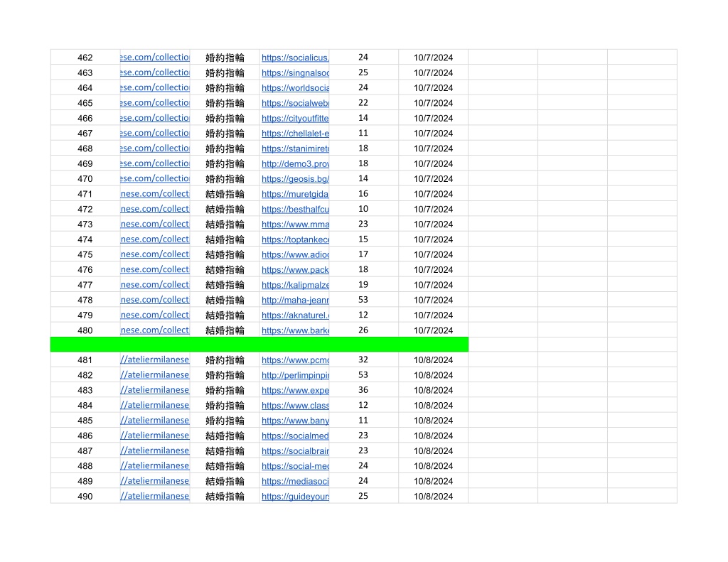This screenshot has width=728, height=562.
Task: Click nese.com/collect link in row 475
Action: pos(155,254)
